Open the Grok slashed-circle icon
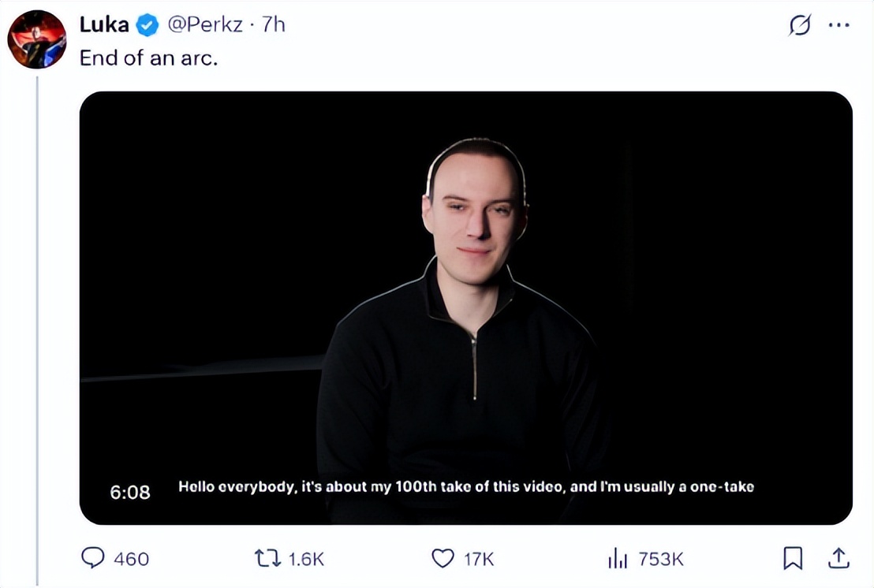 [x=799, y=26]
